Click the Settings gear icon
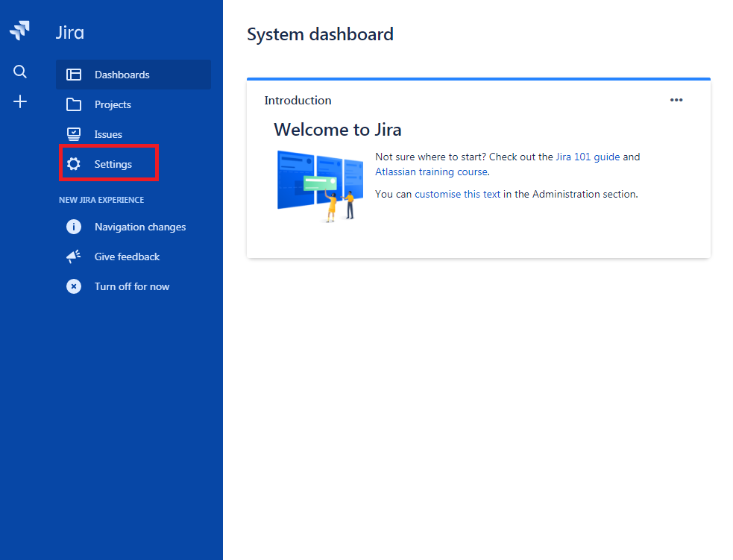This screenshot has width=733, height=560. click(73, 164)
